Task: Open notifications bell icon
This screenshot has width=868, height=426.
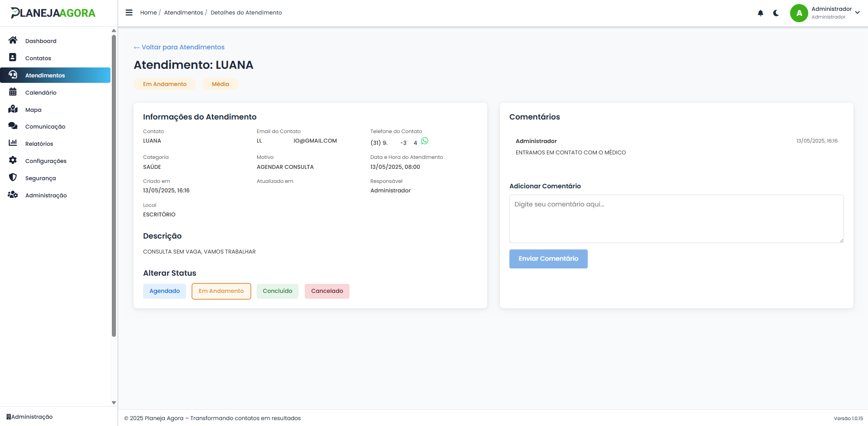Action: (760, 13)
